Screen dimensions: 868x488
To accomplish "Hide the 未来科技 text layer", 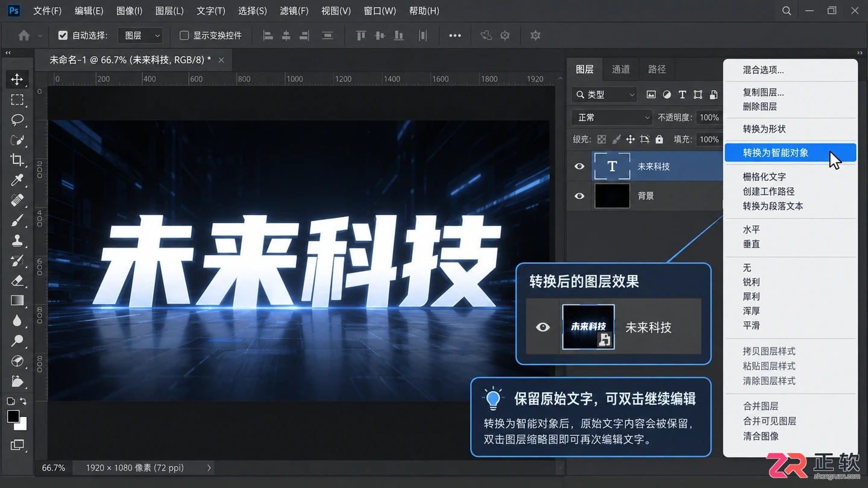I will (579, 166).
